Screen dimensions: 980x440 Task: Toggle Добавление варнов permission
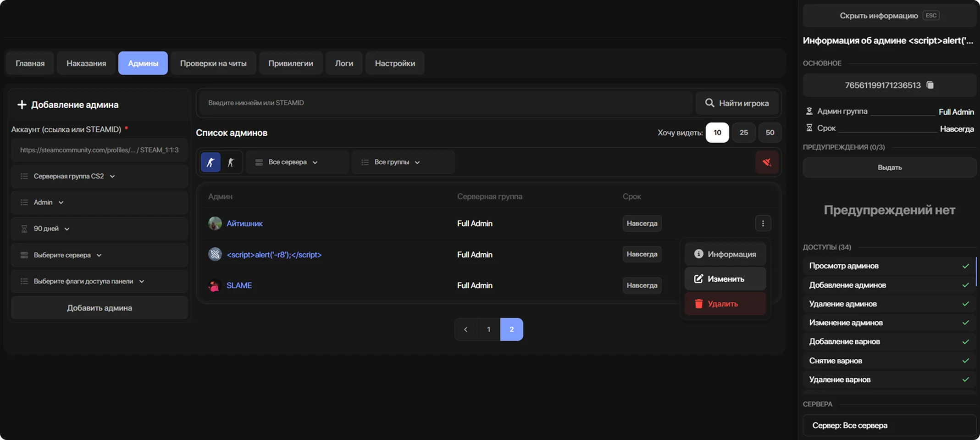(x=888, y=341)
